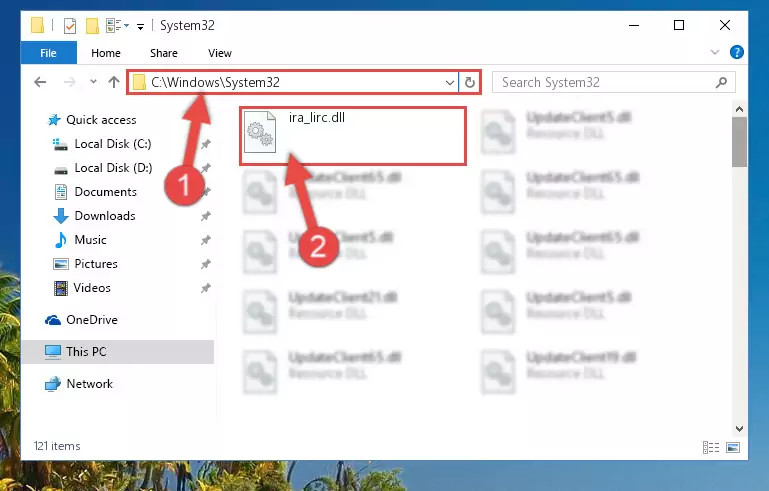769x491 pixels.
Task: Click the Network computer icon
Action: point(53,384)
